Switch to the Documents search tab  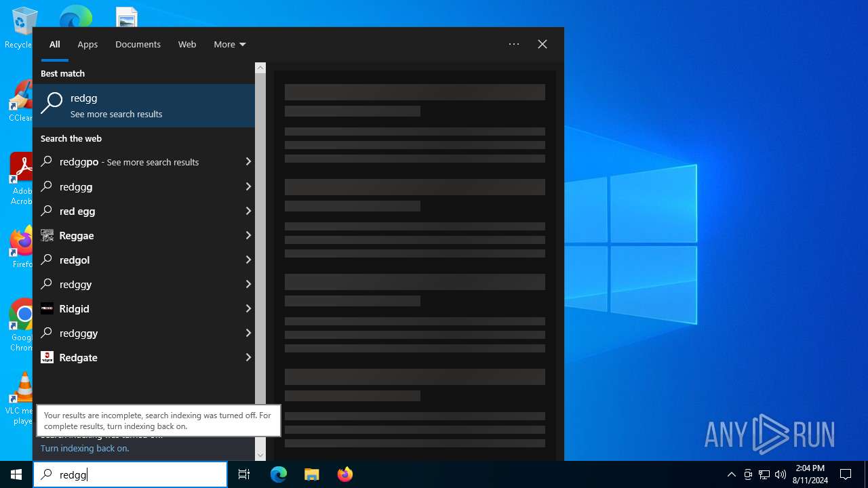click(138, 44)
